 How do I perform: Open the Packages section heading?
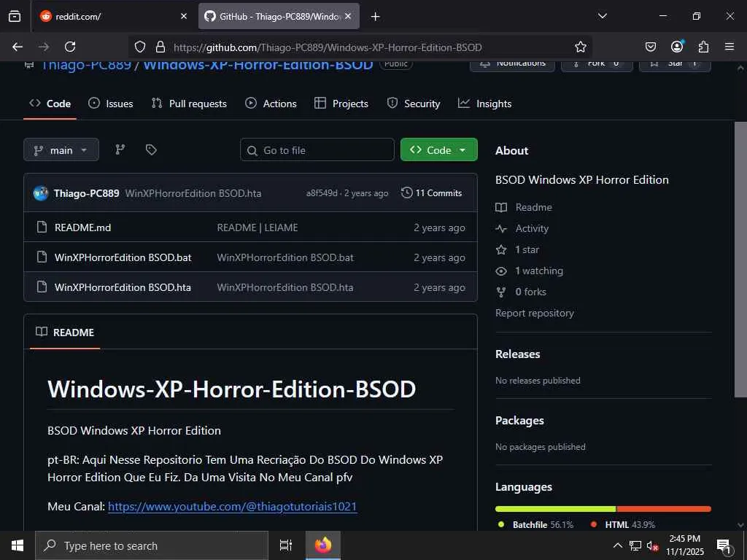click(519, 421)
